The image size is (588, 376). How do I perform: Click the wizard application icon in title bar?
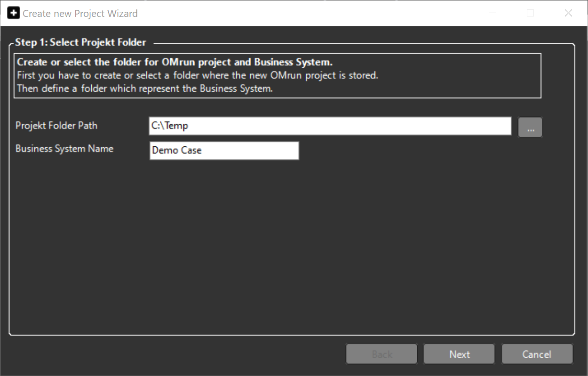click(13, 13)
